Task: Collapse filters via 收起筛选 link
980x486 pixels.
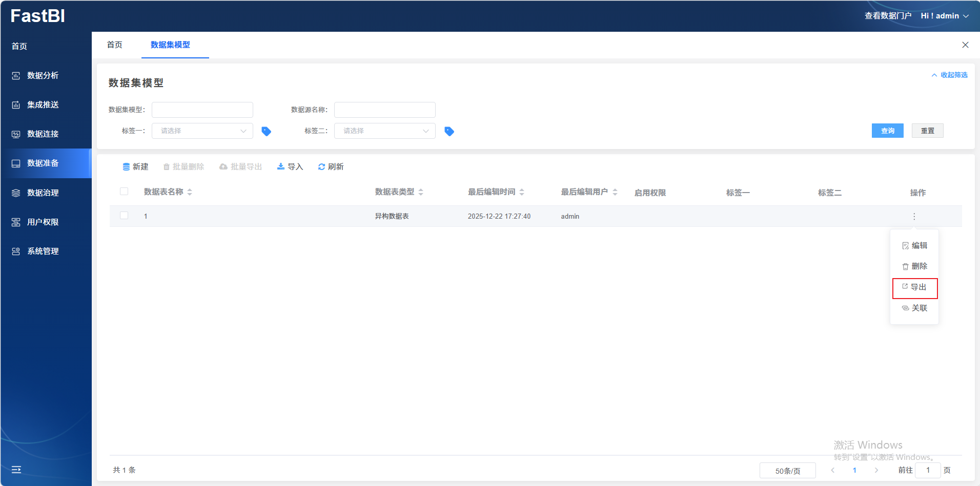Action: pos(949,75)
